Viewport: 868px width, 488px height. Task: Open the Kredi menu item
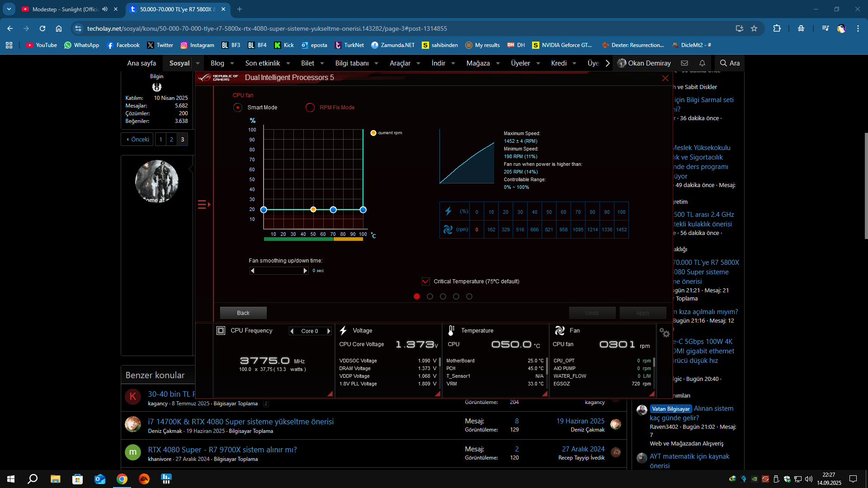(x=559, y=63)
